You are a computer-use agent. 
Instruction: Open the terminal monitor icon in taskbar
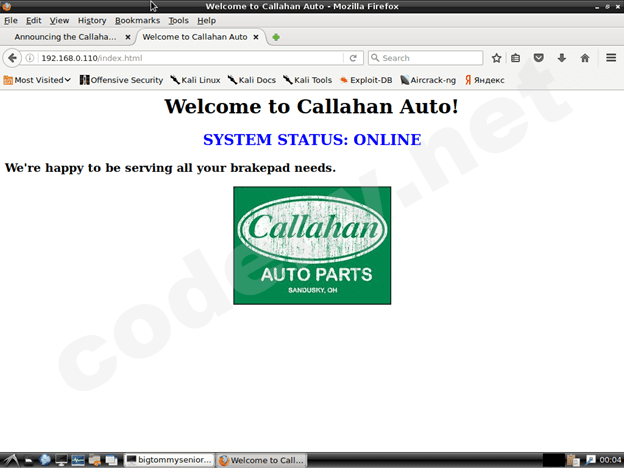61,460
